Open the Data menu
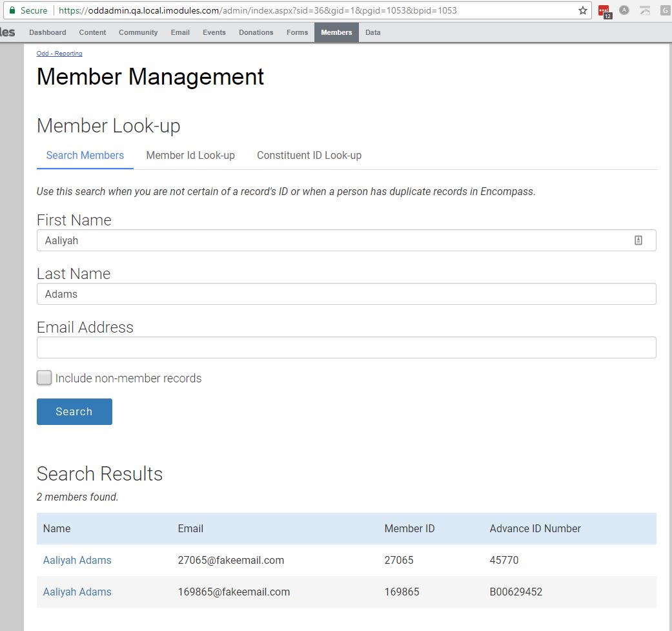 pyautogui.click(x=373, y=32)
